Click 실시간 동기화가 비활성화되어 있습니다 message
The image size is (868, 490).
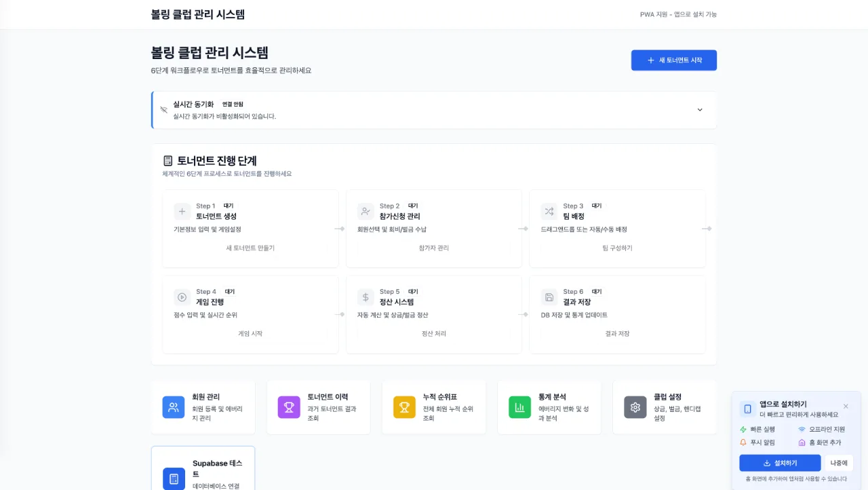point(224,116)
